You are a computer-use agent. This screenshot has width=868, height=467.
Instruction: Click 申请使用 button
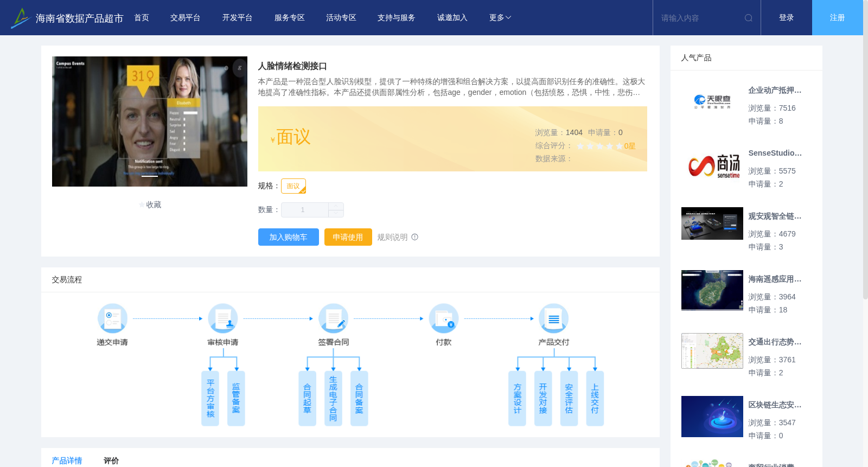point(348,237)
